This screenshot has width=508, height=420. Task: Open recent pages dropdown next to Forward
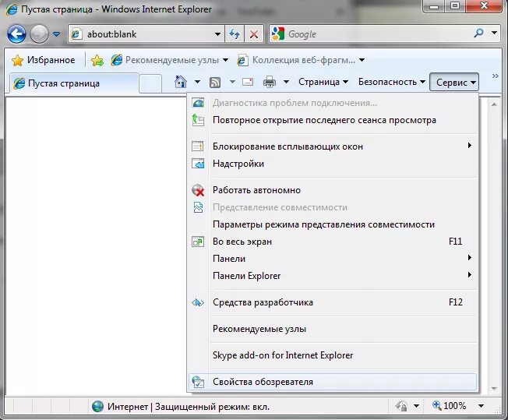pos(56,34)
